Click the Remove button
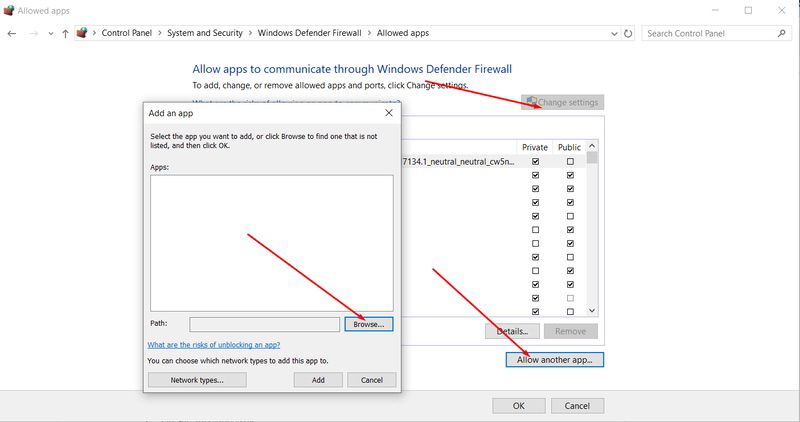The width and height of the screenshot is (800, 422). pos(570,331)
